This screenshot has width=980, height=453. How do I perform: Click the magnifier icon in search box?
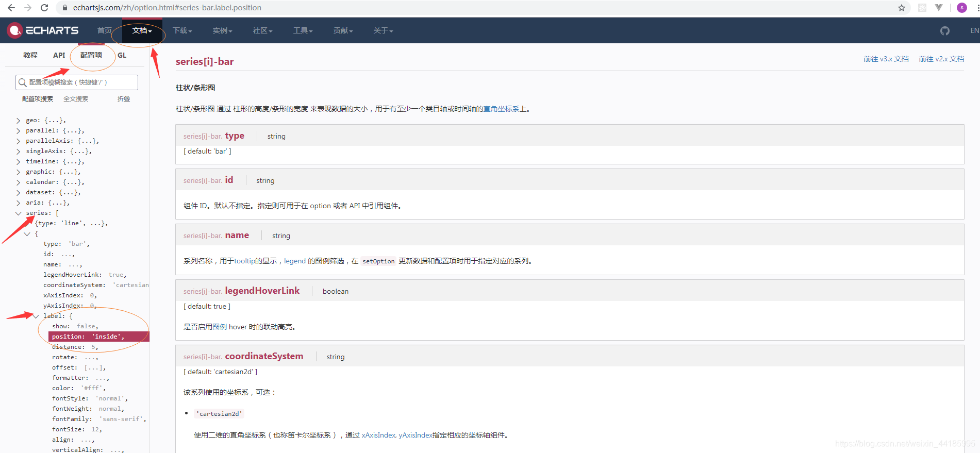coord(22,82)
